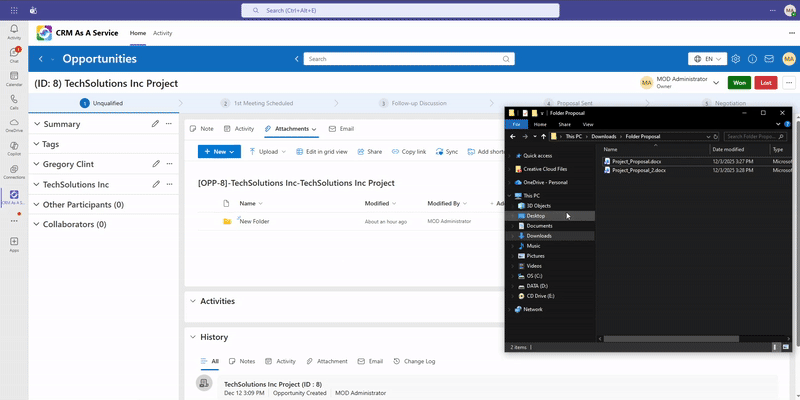This screenshot has height=400, width=800.
Task: Select Downloads in File Explorer tree
Action: [539, 236]
